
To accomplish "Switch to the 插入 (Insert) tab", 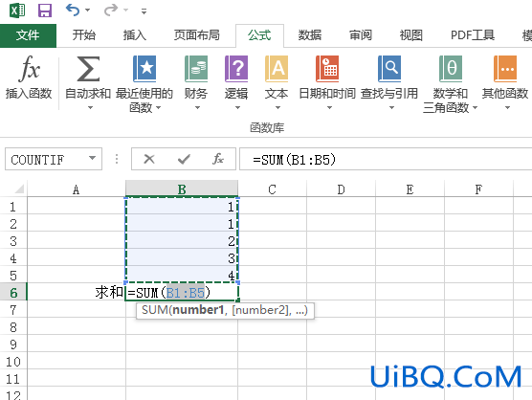I will pyautogui.click(x=135, y=35).
